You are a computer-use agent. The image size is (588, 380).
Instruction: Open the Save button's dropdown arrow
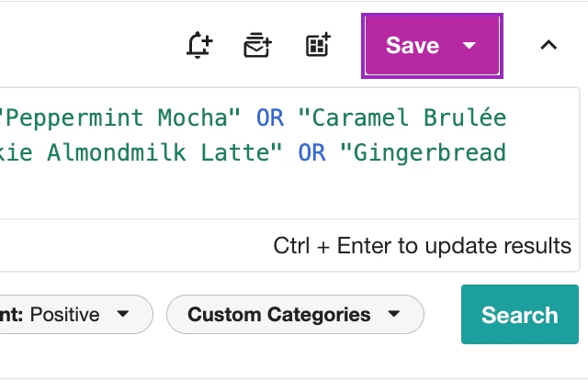pyautogui.click(x=469, y=46)
